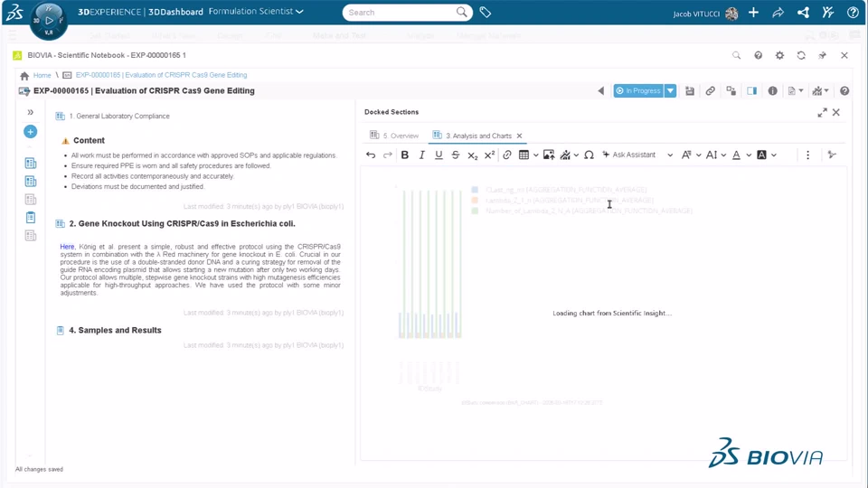
Task: Click the text highlight color swatch
Action: (761, 155)
